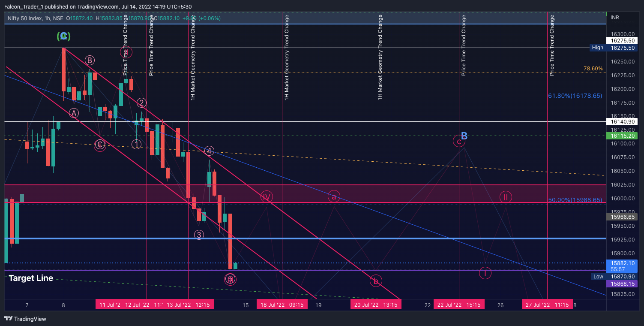The height and width of the screenshot is (326, 644).
Task: Click the 27 Jul '22 11:15 date marker
Action: tap(547, 305)
